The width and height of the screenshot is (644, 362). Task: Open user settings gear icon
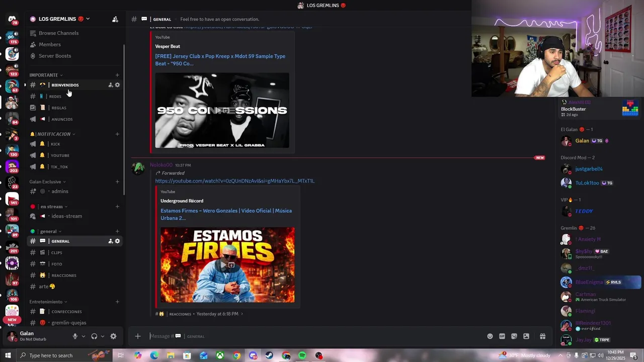113,336
